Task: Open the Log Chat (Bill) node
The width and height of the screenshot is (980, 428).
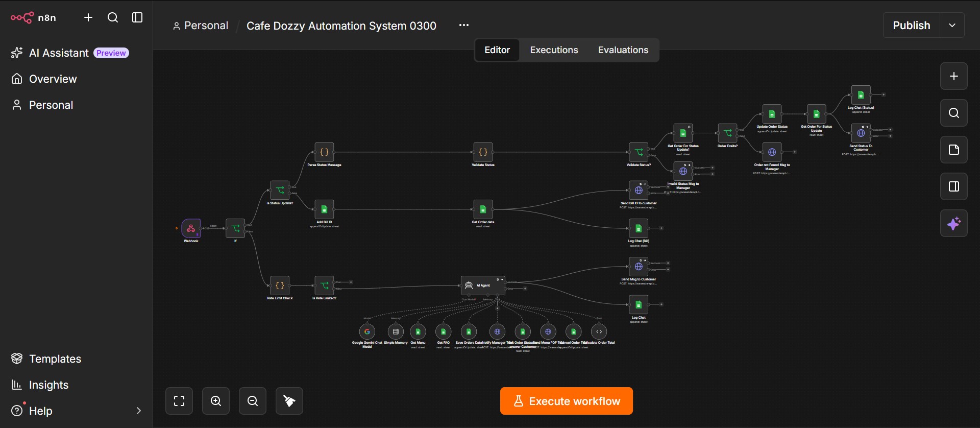Action: tap(639, 228)
